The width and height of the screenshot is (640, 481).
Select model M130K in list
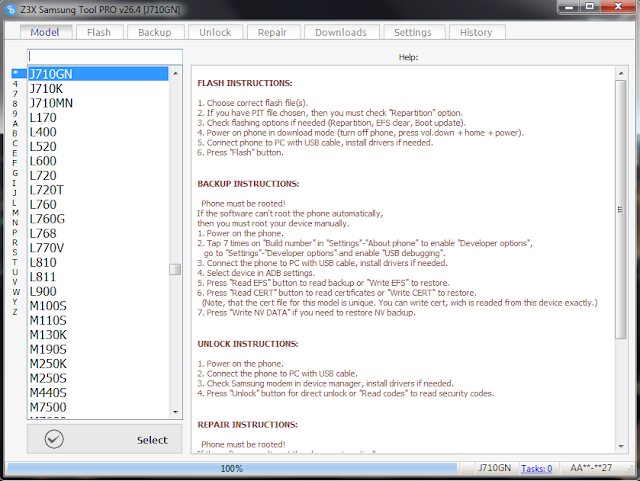[98, 335]
